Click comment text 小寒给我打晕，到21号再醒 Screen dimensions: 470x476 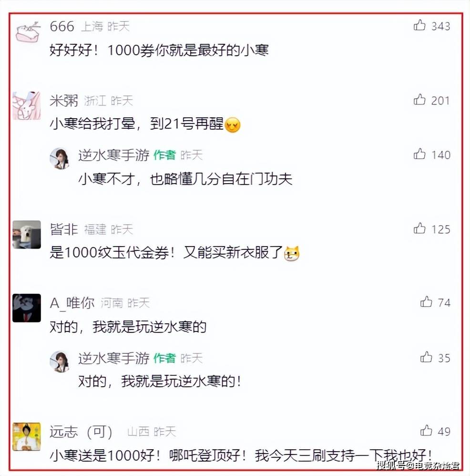pyautogui.click(x=136, y=124)
